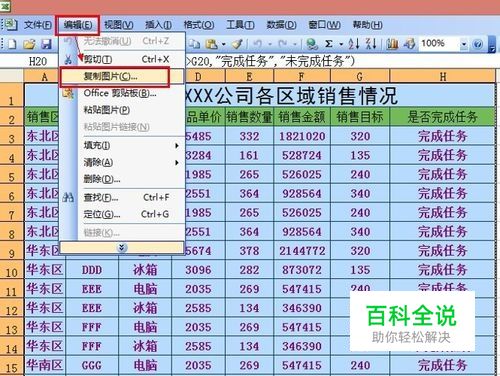Choose Office 剪贴板(B)... menu entry
This screenshot has width=500, height=376.
click(122, 93)
